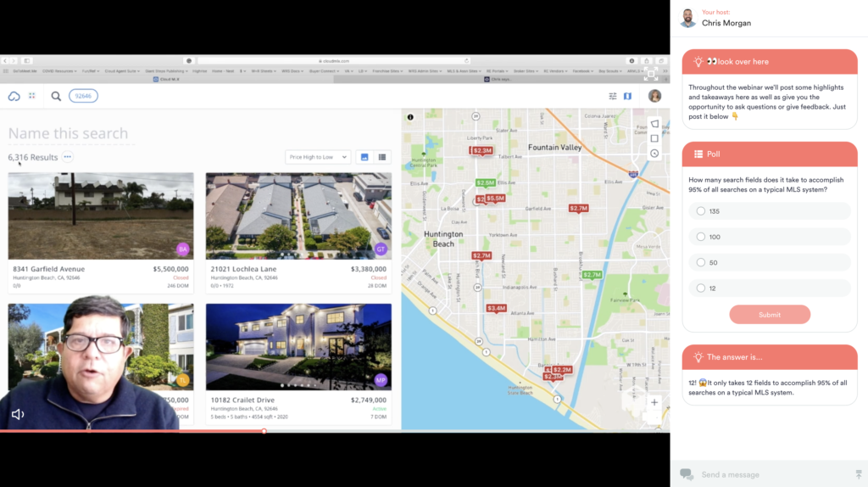Viewport: 868px width, 487px height.
Task: Select the rectangle draw tool on map
Action: (x=654, y=138)
